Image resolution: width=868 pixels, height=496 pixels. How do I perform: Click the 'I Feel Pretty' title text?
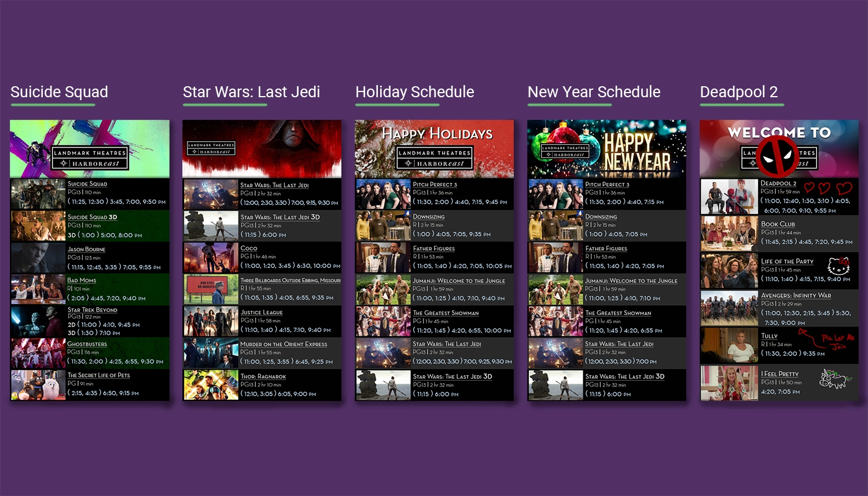pyautogui.click(x=779, y=374)
